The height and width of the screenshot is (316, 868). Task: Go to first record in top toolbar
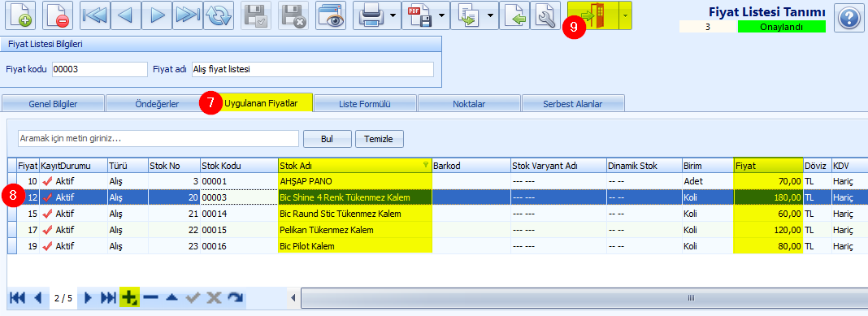(x=95, y=15)
